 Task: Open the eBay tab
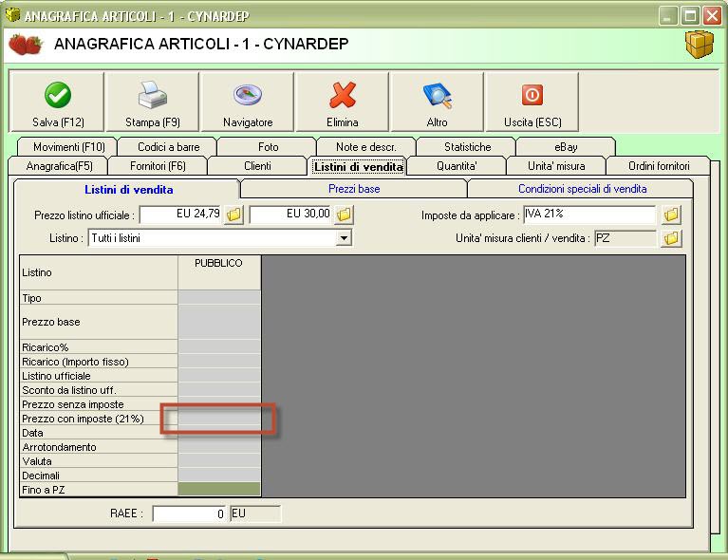coord(566,147)
